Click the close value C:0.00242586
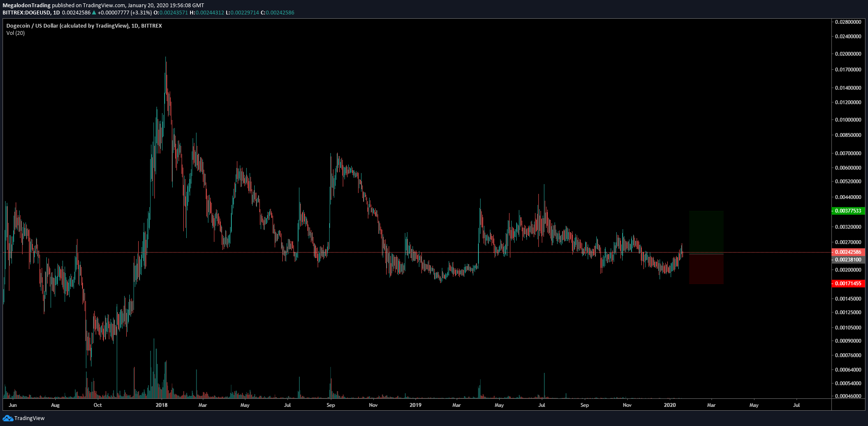The image size is (868, 426). coord(277,13)
